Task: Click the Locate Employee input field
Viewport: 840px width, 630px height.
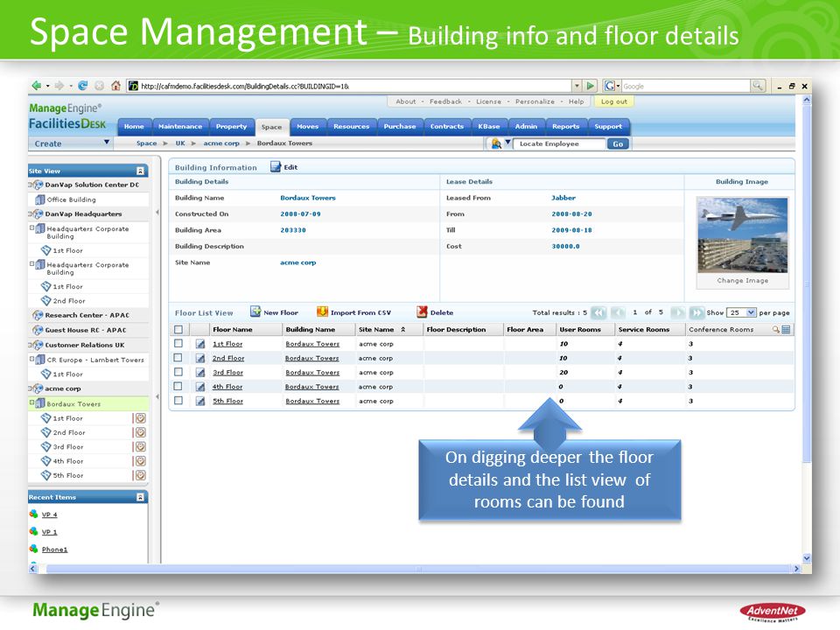Action: tap(559, 143)
